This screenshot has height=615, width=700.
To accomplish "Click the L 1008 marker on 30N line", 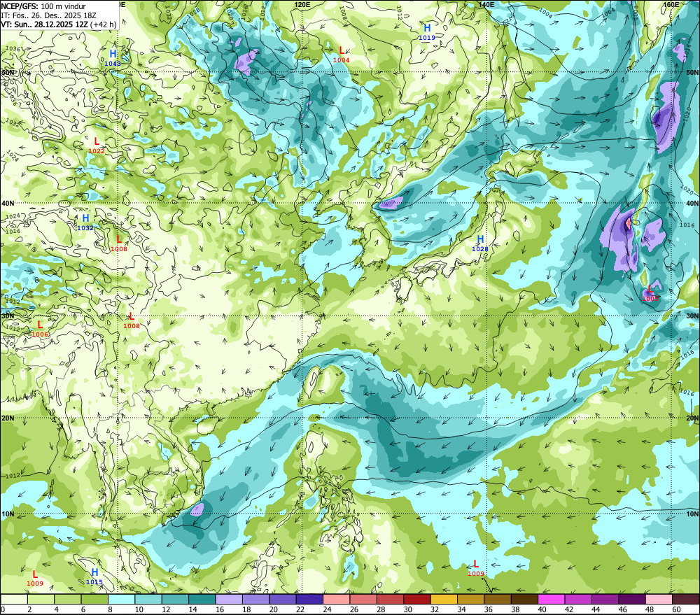I will (x=132, y=320).
